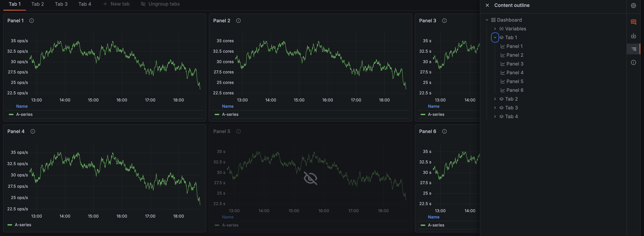Image resolution: width=644 pixels, height=236 pixels.
Task: Expand Tab 2 in the content outline
Action: [x=495, y=99]
